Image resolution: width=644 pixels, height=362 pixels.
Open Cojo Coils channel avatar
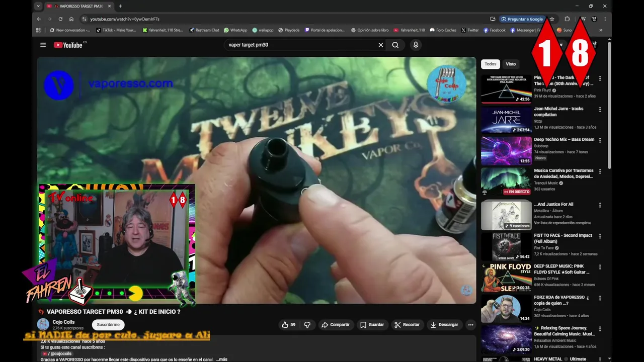click(x=43, y=325)
